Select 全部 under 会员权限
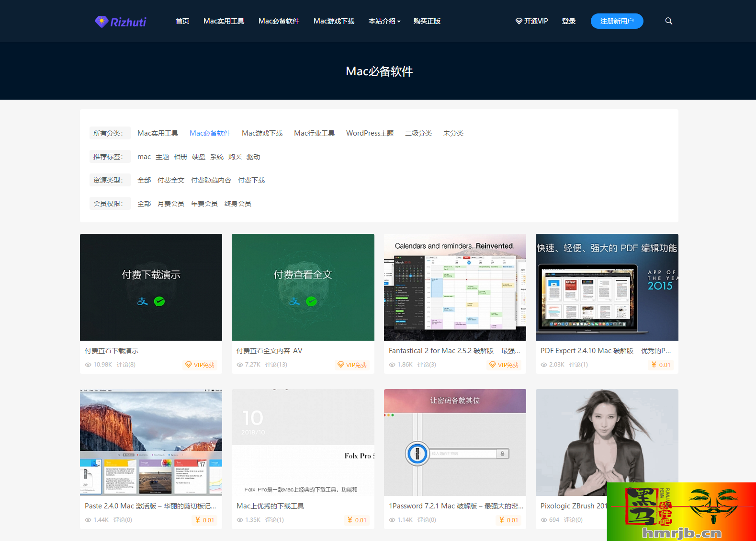Viewport: 756px width, 541px height. 144,204
